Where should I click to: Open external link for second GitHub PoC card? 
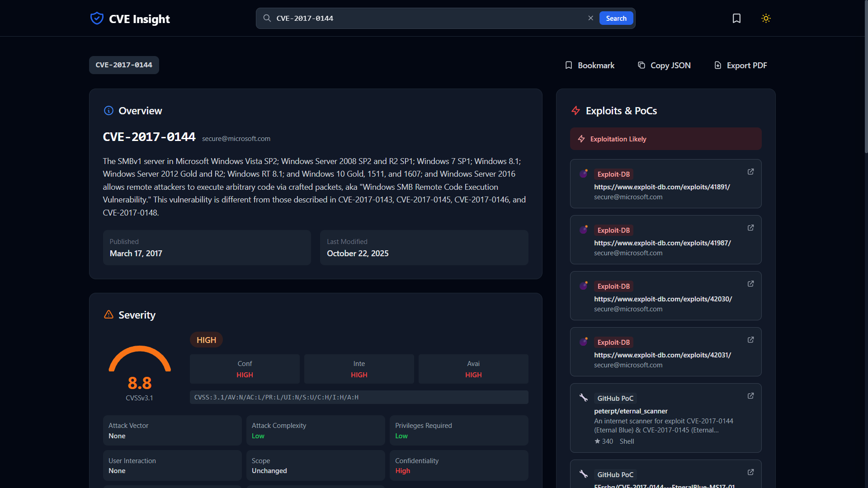coord(750,472)
